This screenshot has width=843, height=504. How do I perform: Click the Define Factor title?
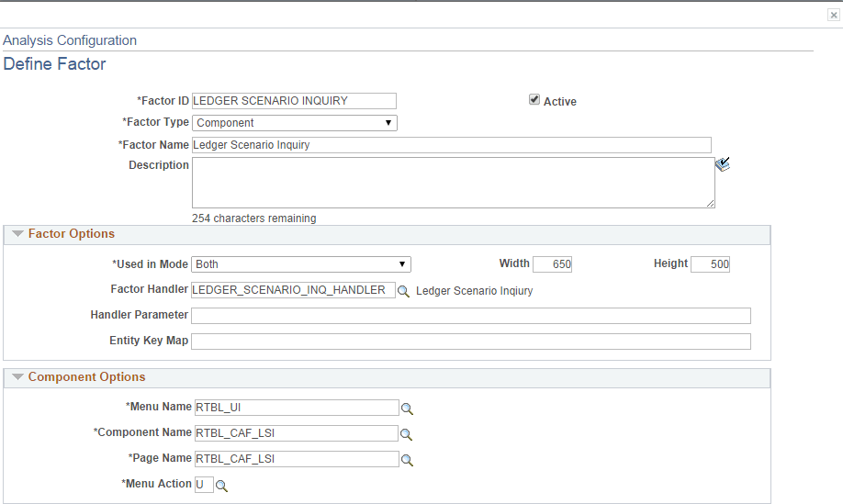pos(54,64)
